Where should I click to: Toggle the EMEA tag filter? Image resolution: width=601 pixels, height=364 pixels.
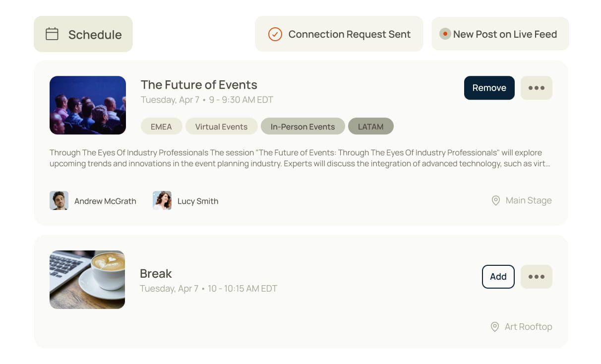coord(161,126)
